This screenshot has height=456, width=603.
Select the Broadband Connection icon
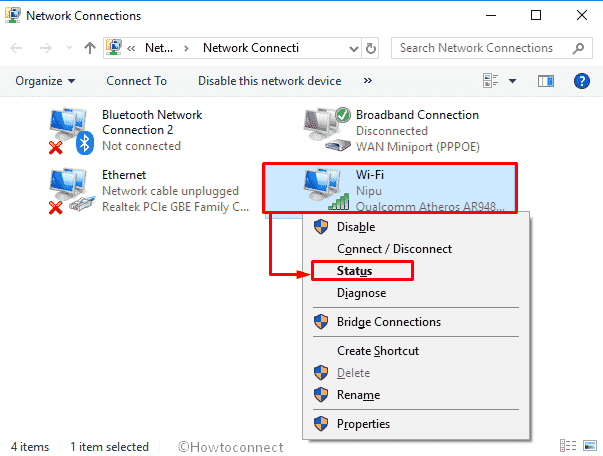[327, 130]
